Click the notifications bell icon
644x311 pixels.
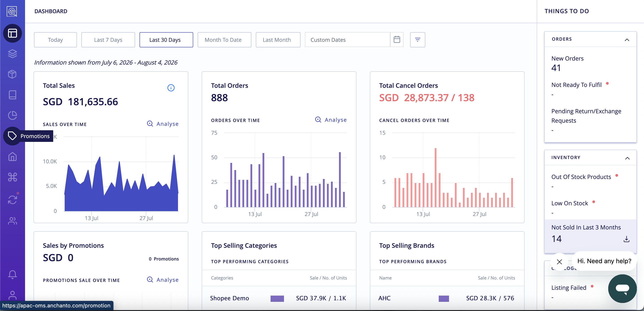pyautogui.click(x=12, y=274)
